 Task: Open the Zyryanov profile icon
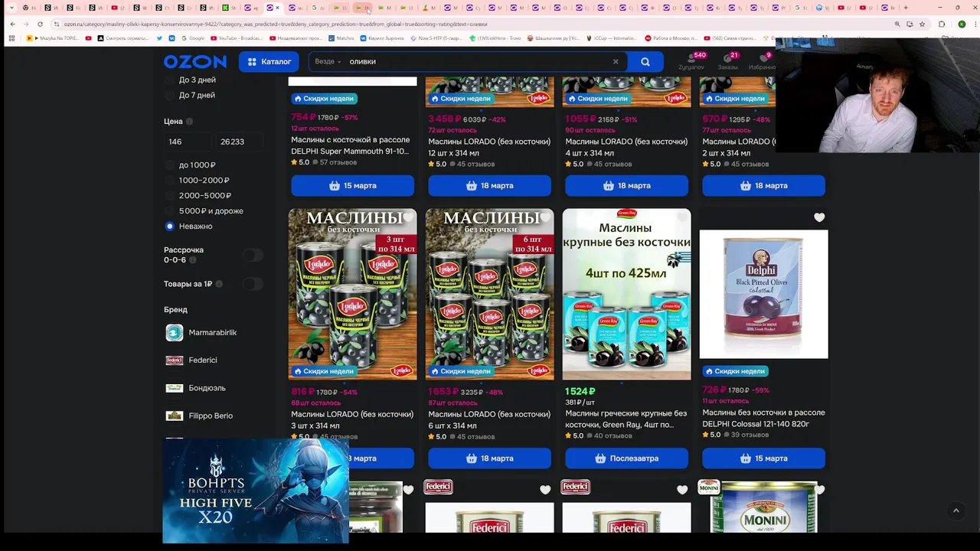coord(691,62)
